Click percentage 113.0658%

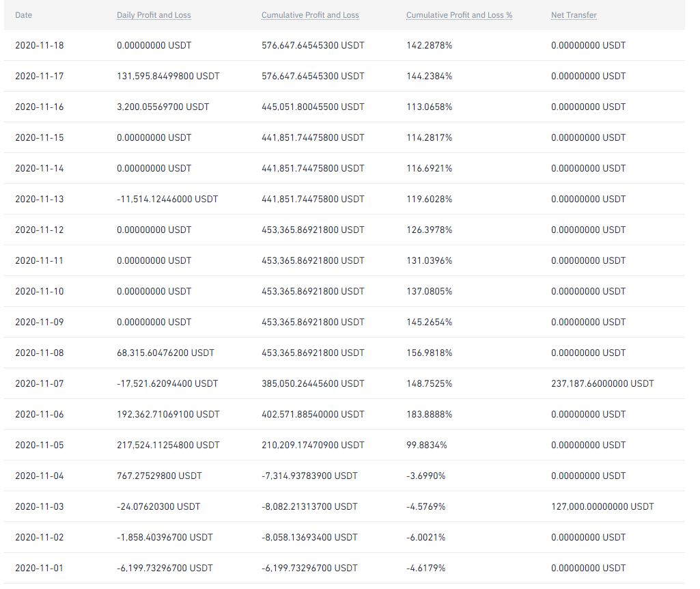pos(429,107)
